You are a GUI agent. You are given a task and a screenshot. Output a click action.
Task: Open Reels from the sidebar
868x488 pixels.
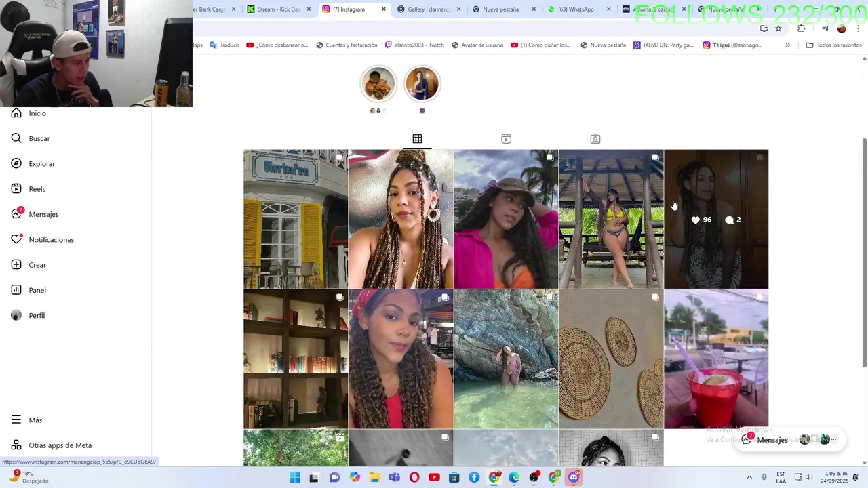point(28,189)
